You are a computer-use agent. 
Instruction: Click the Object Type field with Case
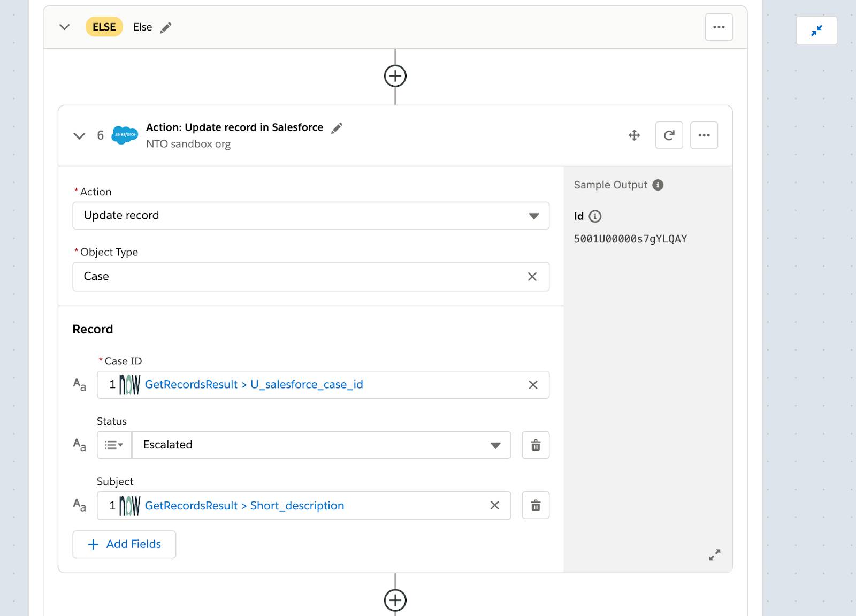[x=311, y=276]
